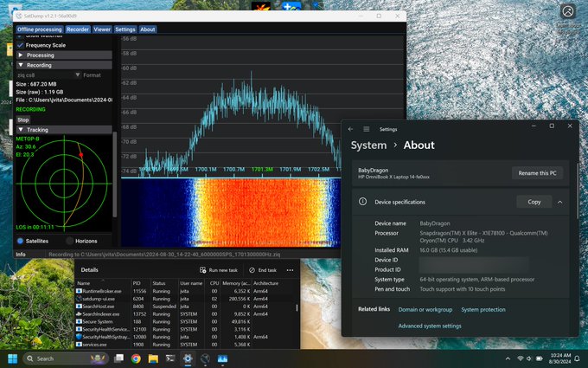Image resolution: width=588 pixels, height=368 pixels.
Task: Stop the recording
Action: click(x=22, y=119)
